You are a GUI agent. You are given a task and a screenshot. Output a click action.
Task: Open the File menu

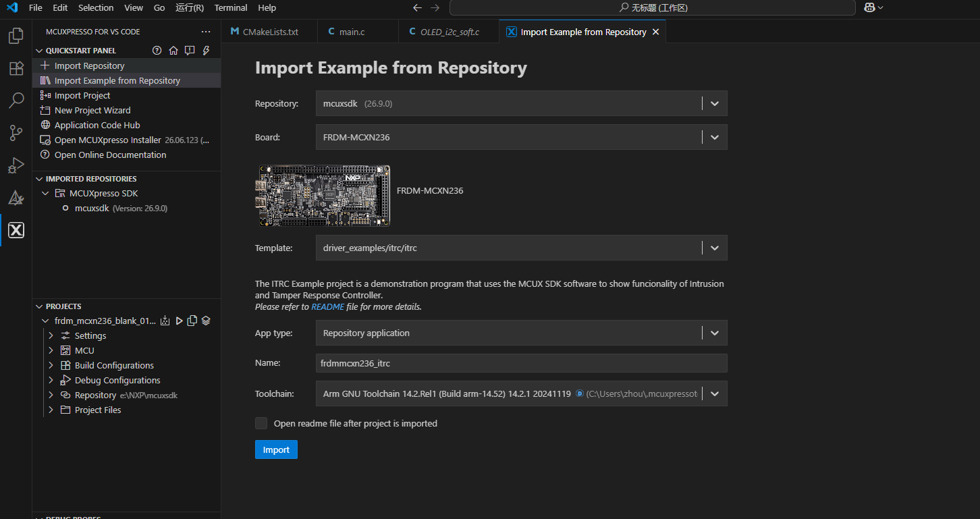click(x=36, y=7)
